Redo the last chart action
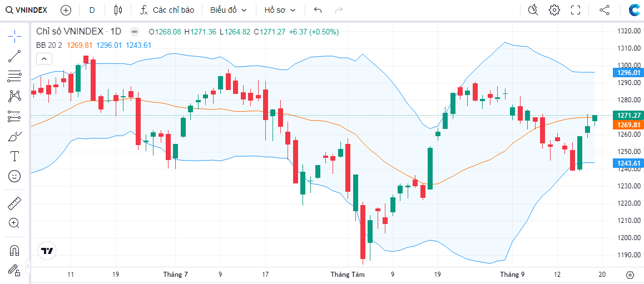The height and width of the screenshot is (284, 644). (x=339, y=10)
